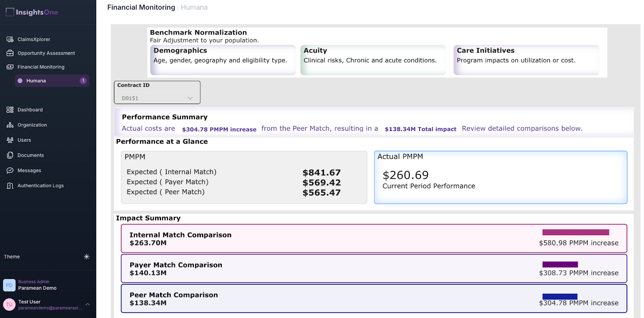
Task: Click the Users group icon
Action: (x=10, y=140)
